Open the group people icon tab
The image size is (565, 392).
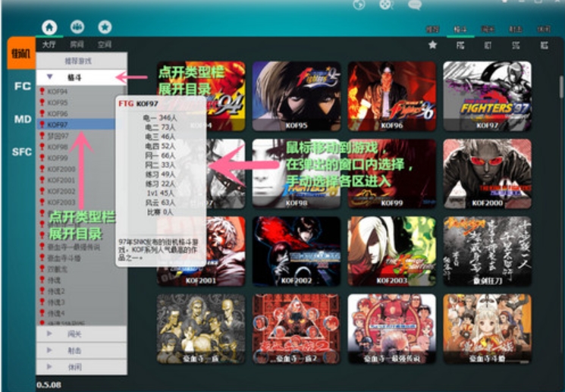pyautogui.click(x=77, y=27)
